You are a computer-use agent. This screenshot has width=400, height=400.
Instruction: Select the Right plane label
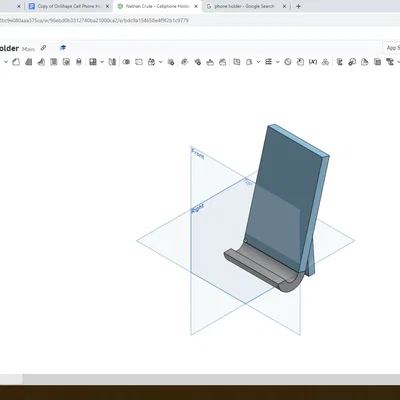point(198,209)
